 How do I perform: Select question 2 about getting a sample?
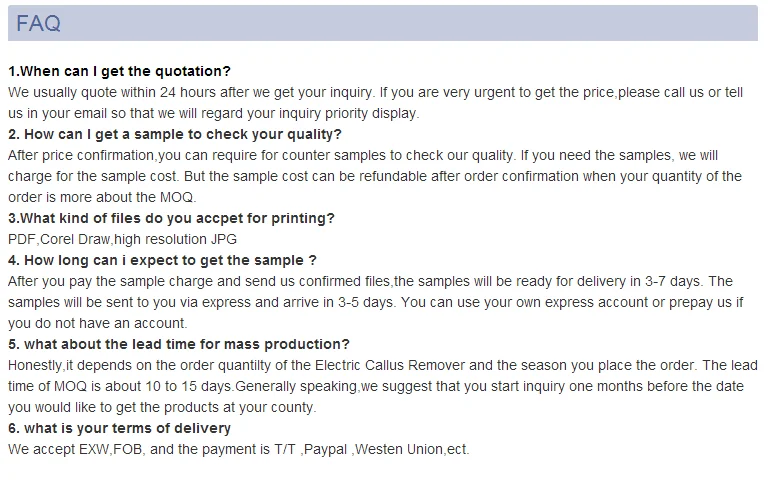[x=175, y=134]
